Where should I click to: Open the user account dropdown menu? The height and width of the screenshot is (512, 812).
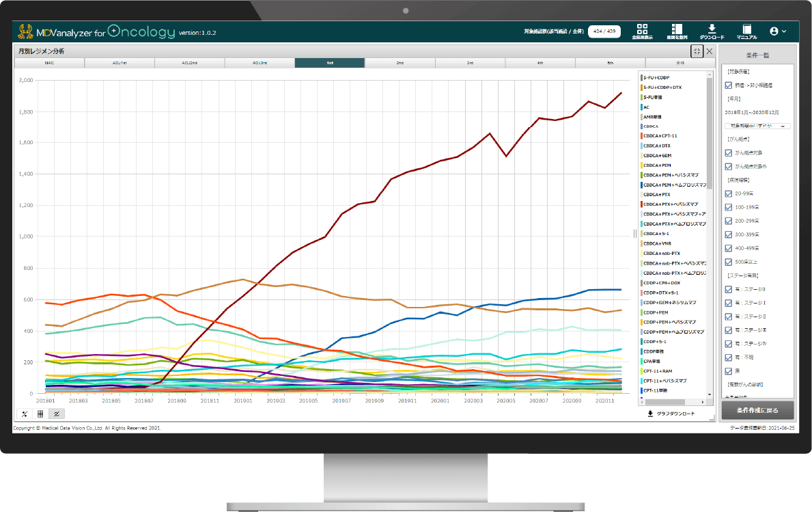[778, 31]
